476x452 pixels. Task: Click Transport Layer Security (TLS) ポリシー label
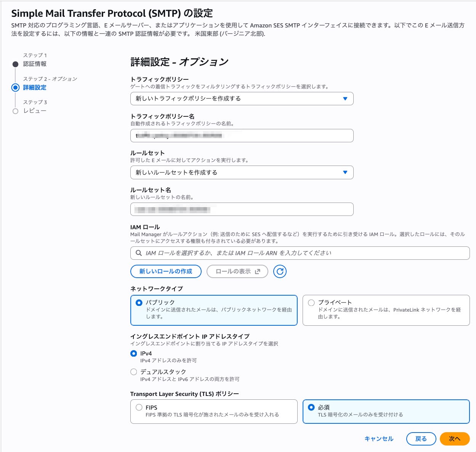pos(184,394)
